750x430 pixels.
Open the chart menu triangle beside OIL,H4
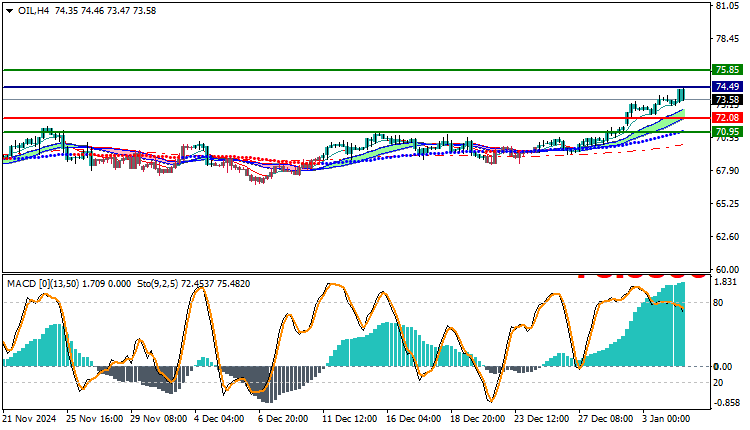(10, 11)
